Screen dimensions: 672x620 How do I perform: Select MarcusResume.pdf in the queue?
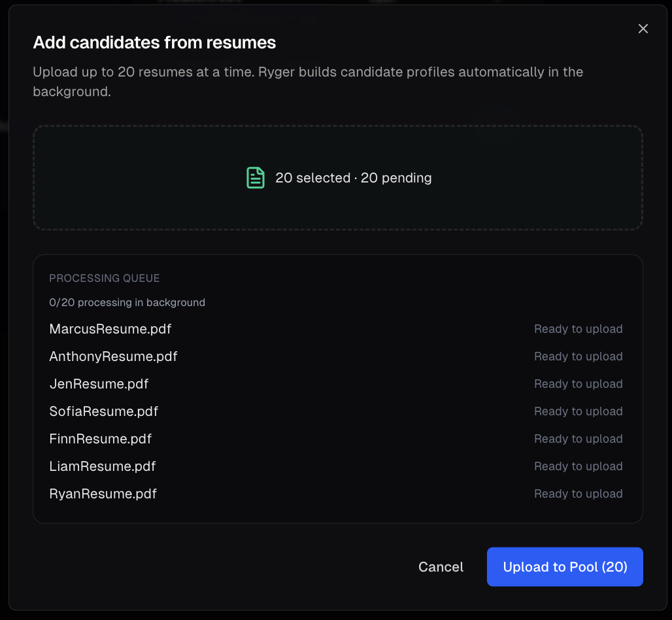tap(110, 329)
